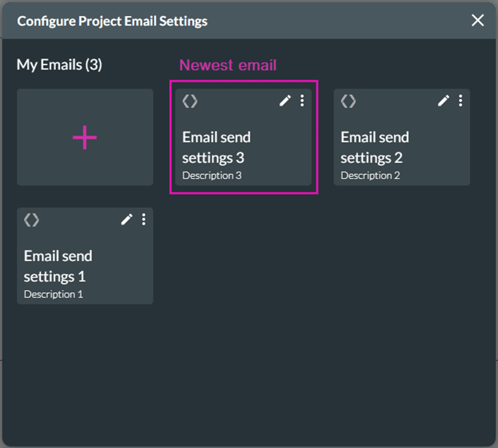
Task: Click the Description 2 text
Action: pos(370,175)
